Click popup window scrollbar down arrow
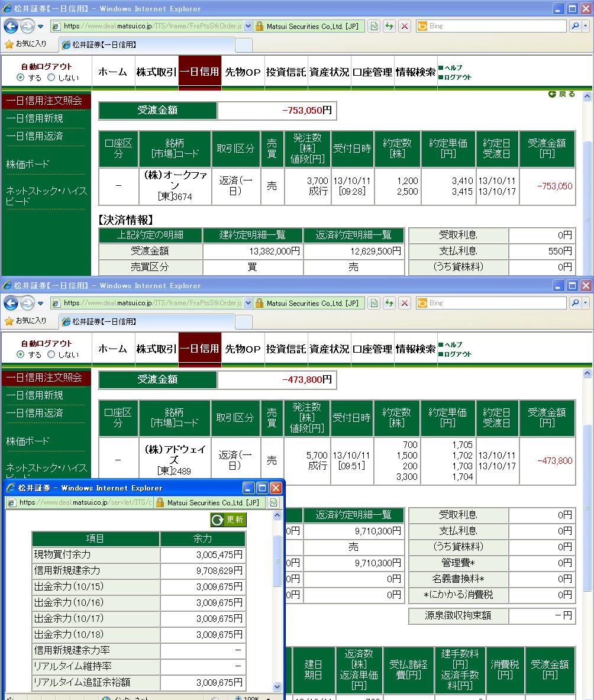Image resolution: width=594 pixels, height=700 pixels. pos(277,686)
